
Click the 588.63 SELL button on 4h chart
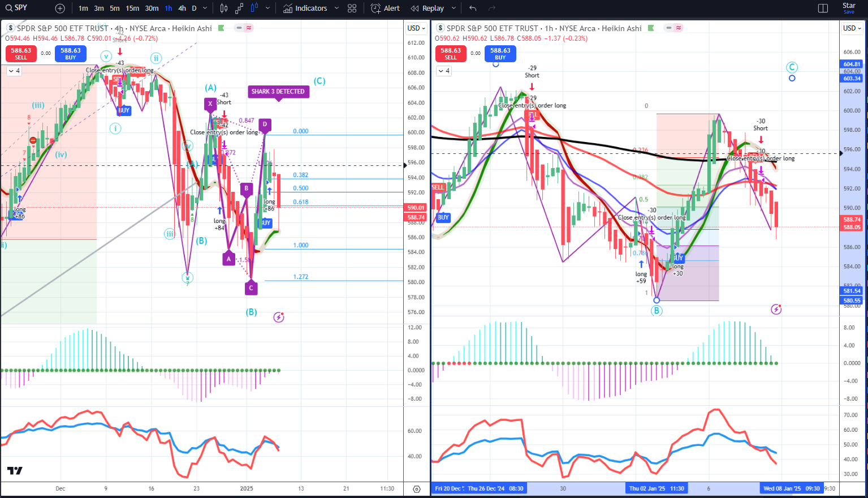point(21,54)
